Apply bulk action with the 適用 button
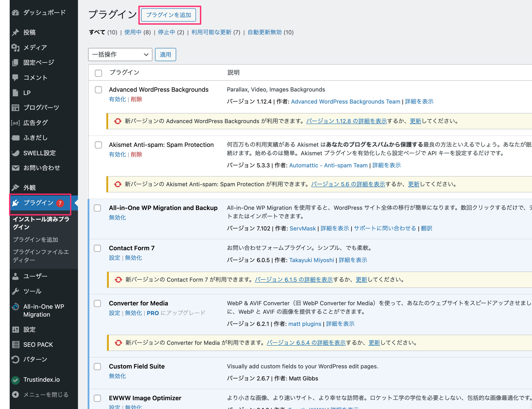532x409 pixels. click(165, 55)
